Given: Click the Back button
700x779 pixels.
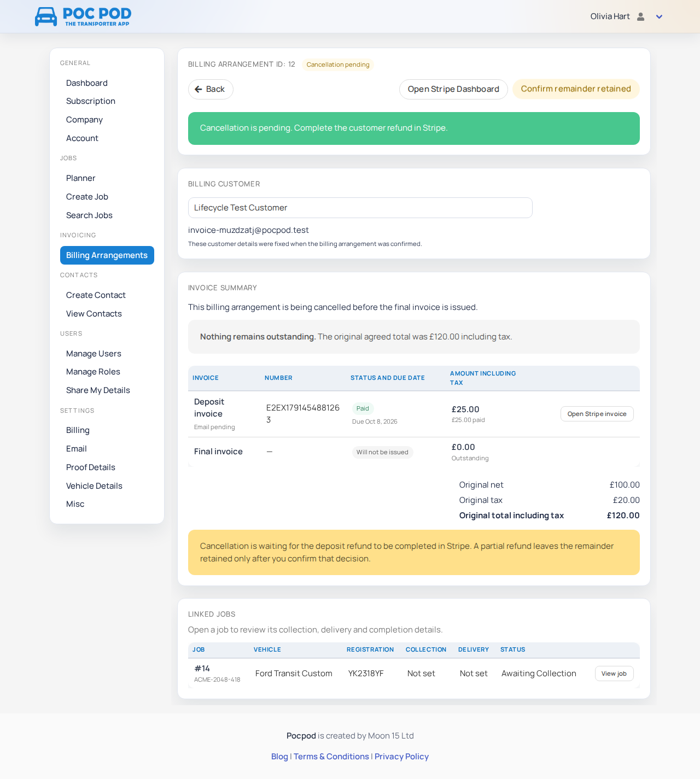Looking at the screenshot, I should coord(211,89).
